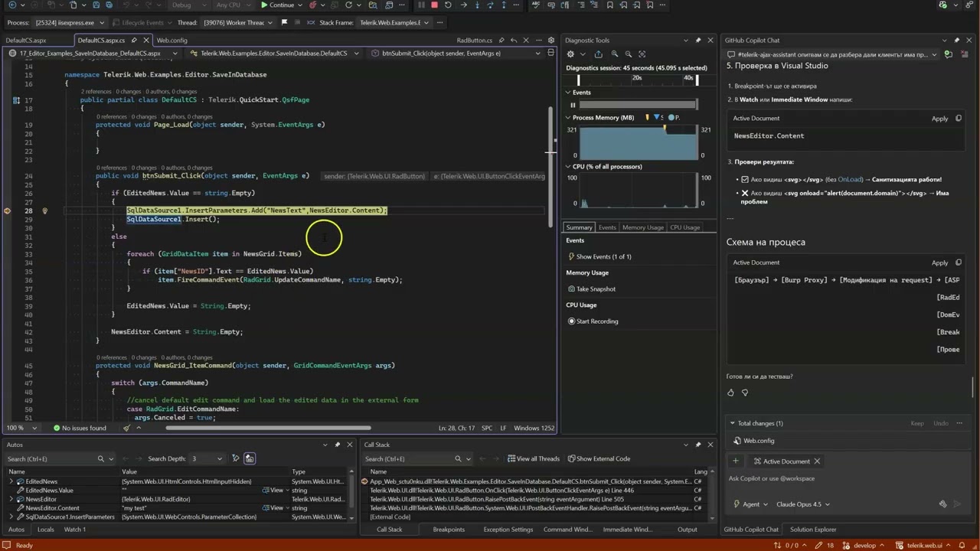Viewport: 980px width, 551px height.
Task: Collapse the Events section in diagnostics graph
Action: pos(568,93)
